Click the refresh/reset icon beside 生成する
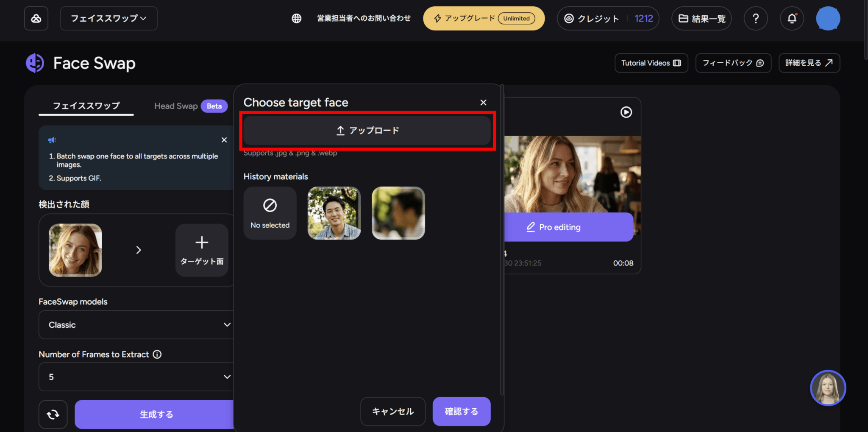 tap(53, 414)
